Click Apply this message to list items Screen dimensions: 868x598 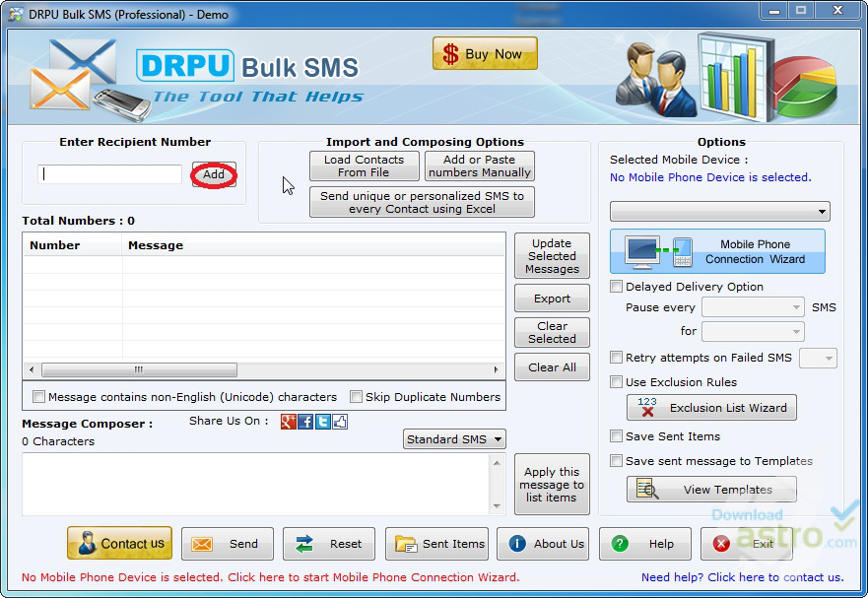point(552,485)
